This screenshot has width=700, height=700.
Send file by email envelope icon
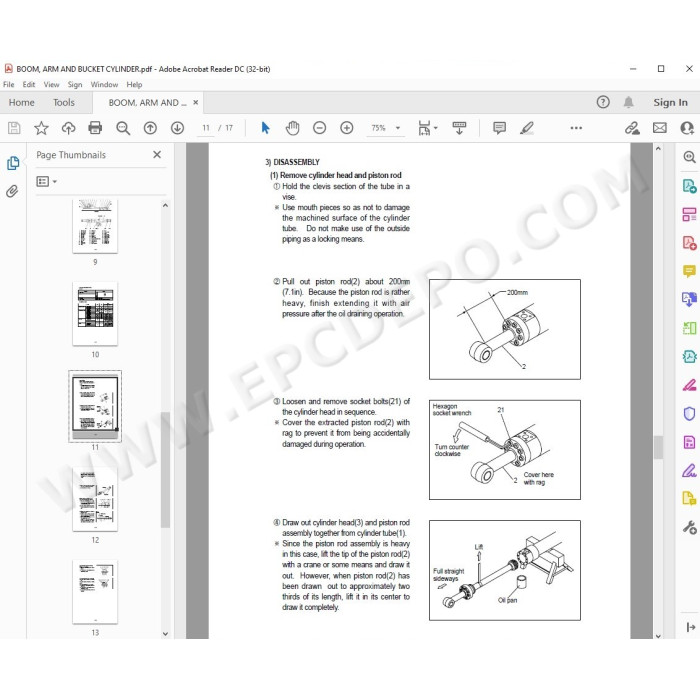[x=659, y=128]
